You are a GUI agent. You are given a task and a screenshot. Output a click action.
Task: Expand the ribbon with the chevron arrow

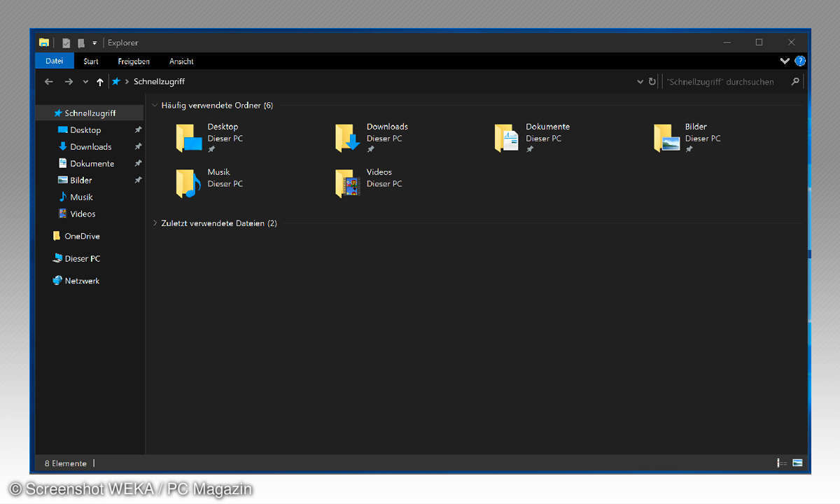(785, 61)
